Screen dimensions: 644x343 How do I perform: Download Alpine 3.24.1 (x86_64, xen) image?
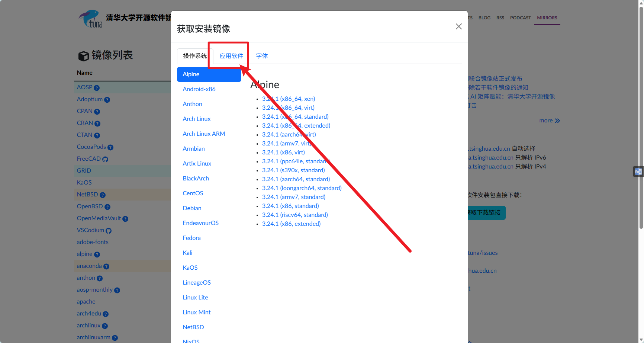[289, 99]
